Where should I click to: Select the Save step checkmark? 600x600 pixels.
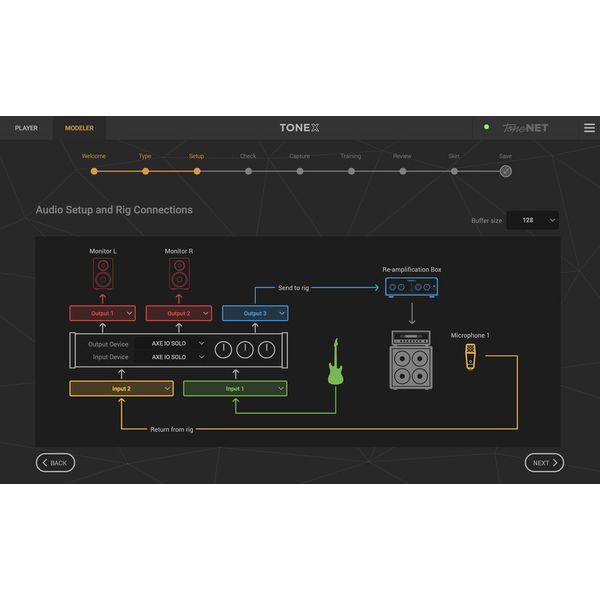[506, 171]
